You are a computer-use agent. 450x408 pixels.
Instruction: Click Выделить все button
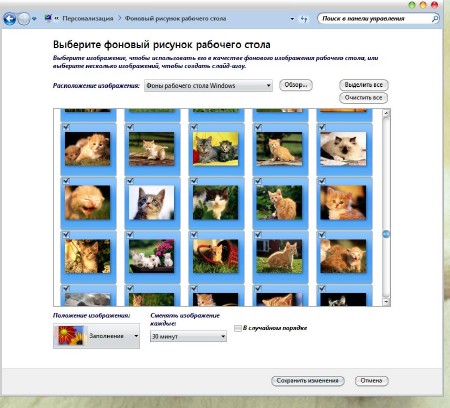point(364,85)
